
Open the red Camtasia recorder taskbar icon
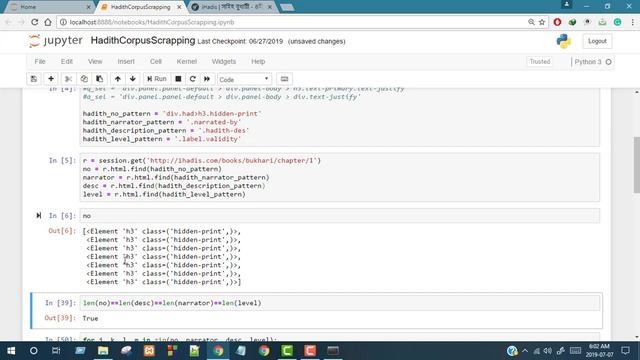pyautogui.click(x=310, y=351)
